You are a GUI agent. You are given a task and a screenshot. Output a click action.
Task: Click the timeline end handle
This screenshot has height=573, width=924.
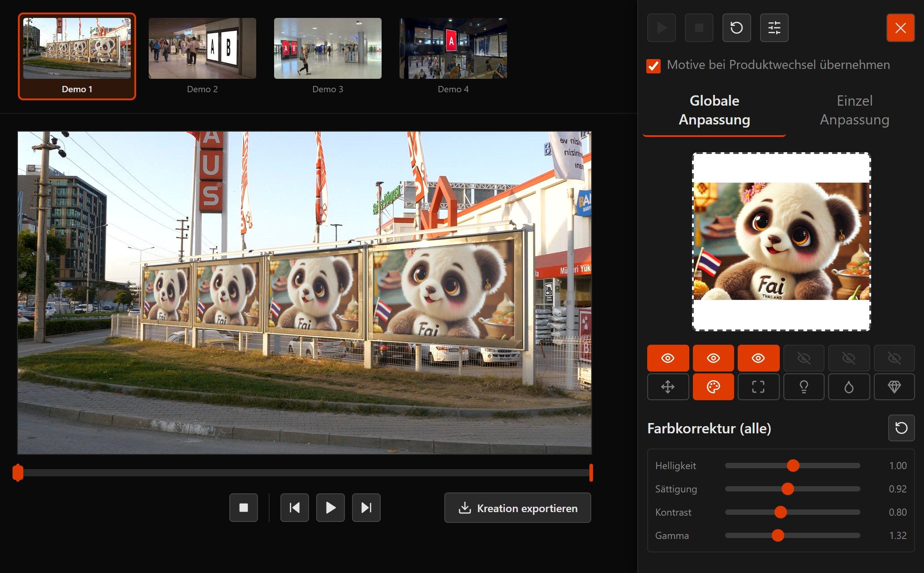point(591,473)
